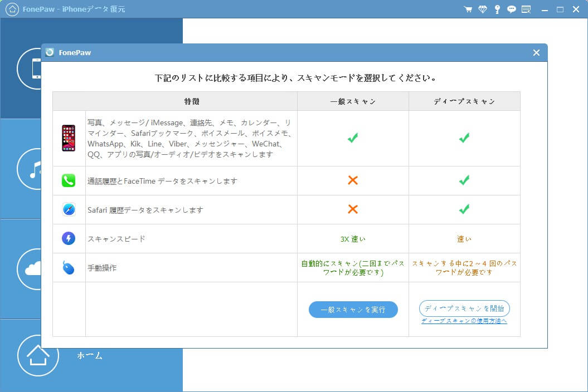Click the diamond premium icon
Screen dimensions: 588x392
coord(483,9)
